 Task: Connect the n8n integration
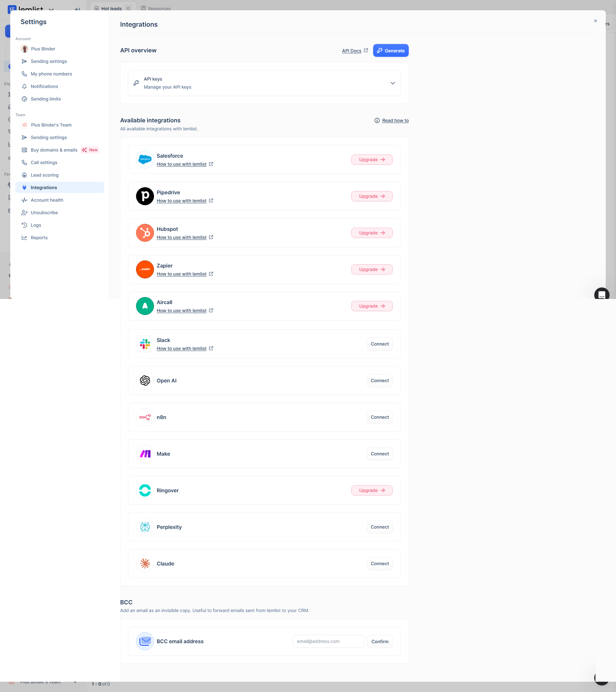pos(380,417)
